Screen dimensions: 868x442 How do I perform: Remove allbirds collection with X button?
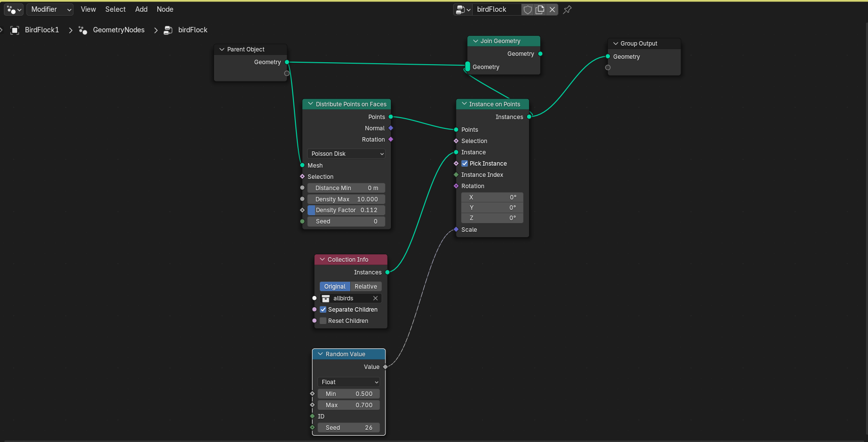(x=375, y=298)
